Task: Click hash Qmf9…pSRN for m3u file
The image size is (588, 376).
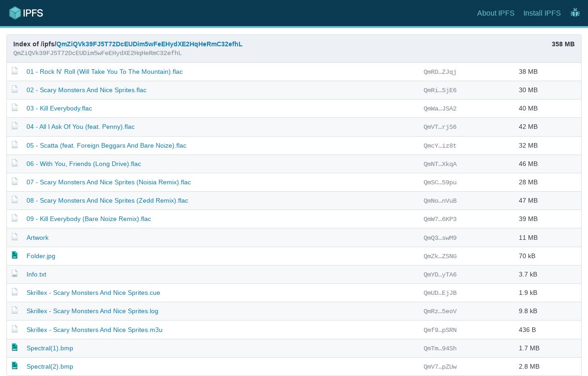Action: tap(440, 330)
